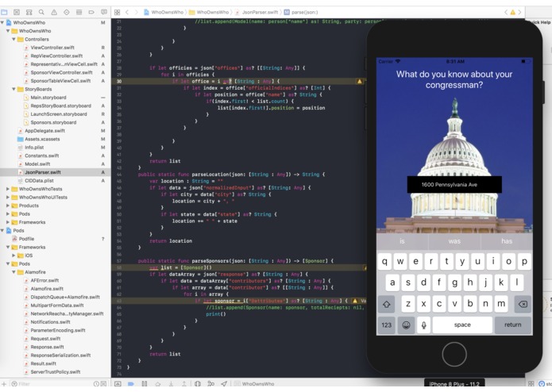Expand the Products folder
The height and width of the screenshot is (392, 552).
[8, 206]
